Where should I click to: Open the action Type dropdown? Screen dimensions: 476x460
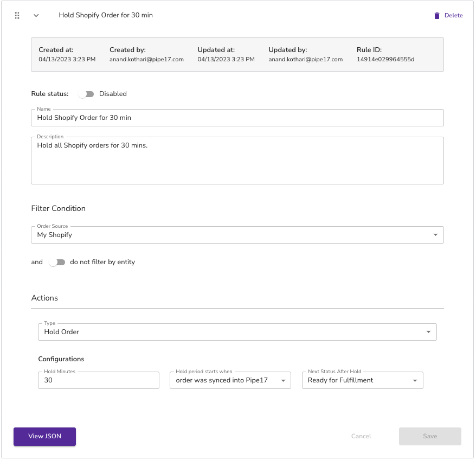point(237,332)
